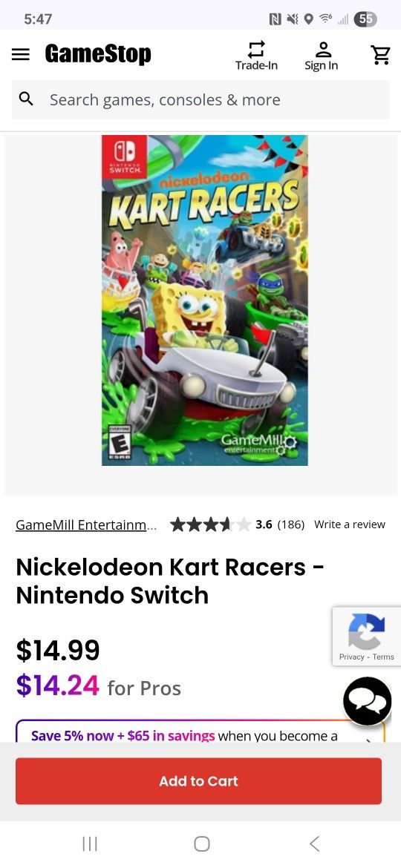Open reCAPTCHA Privacy link
Screen dimensions: 401x868
pos(352,657)
